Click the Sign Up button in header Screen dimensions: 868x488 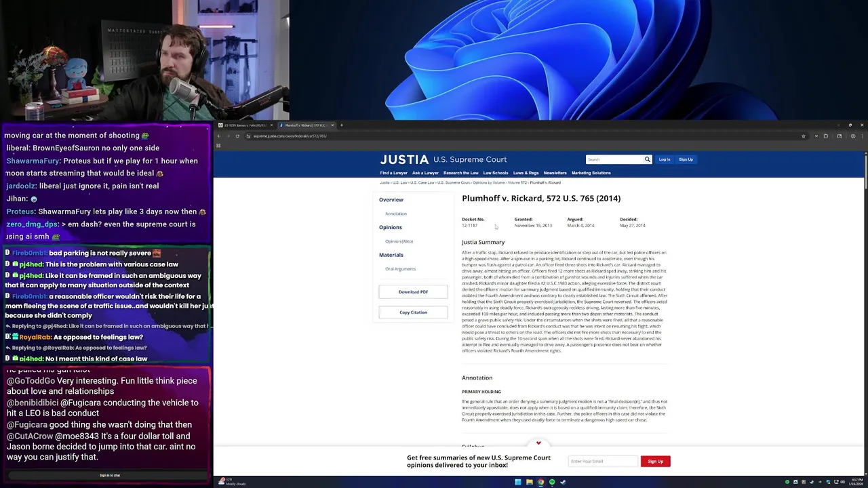686,159
